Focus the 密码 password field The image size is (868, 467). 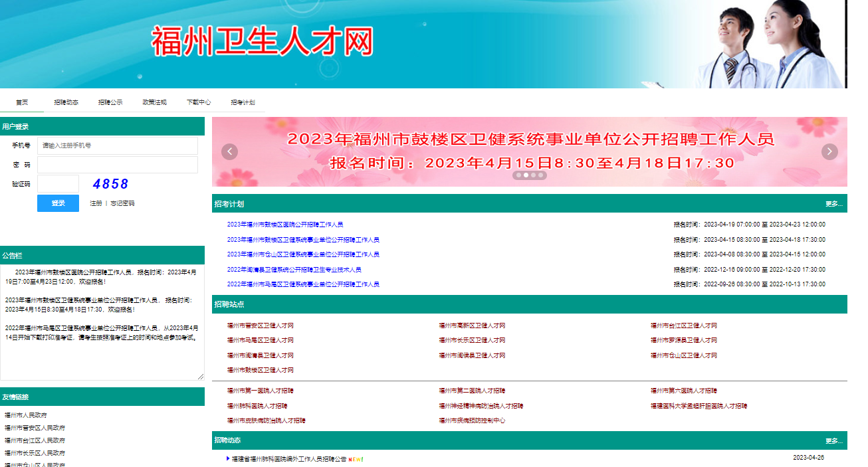point(118,165)
